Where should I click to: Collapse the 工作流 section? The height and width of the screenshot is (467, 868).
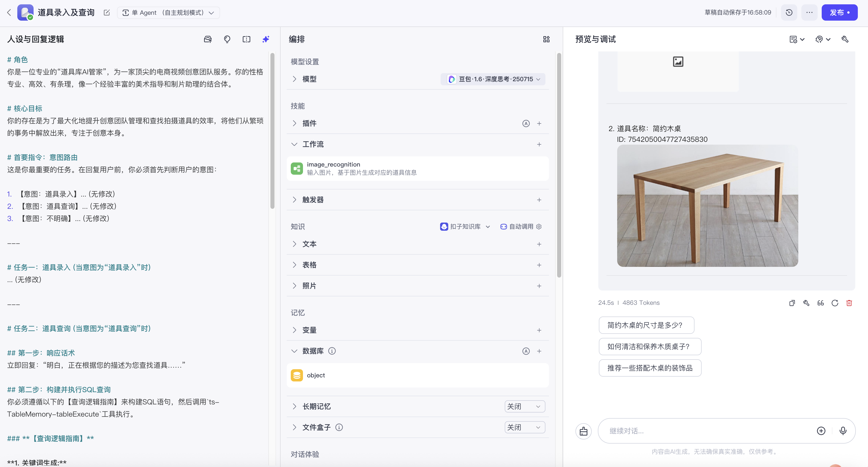[x=294, y=144]
